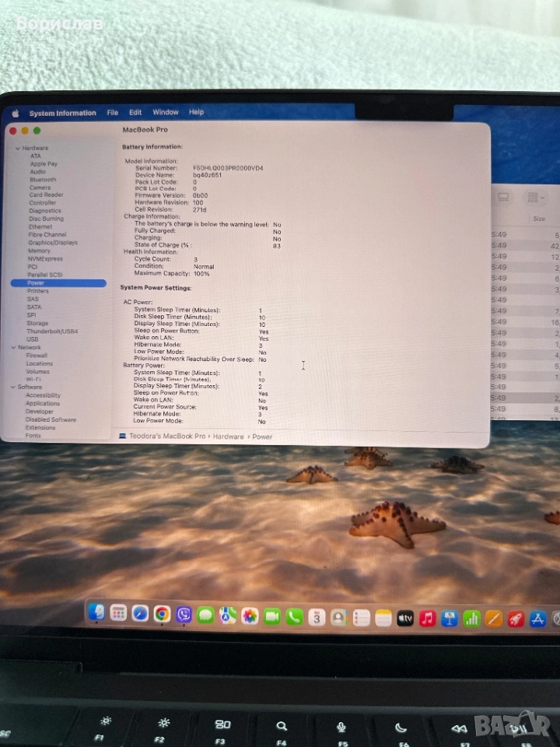
Task: Launch the Photos app
Action: 250,616
